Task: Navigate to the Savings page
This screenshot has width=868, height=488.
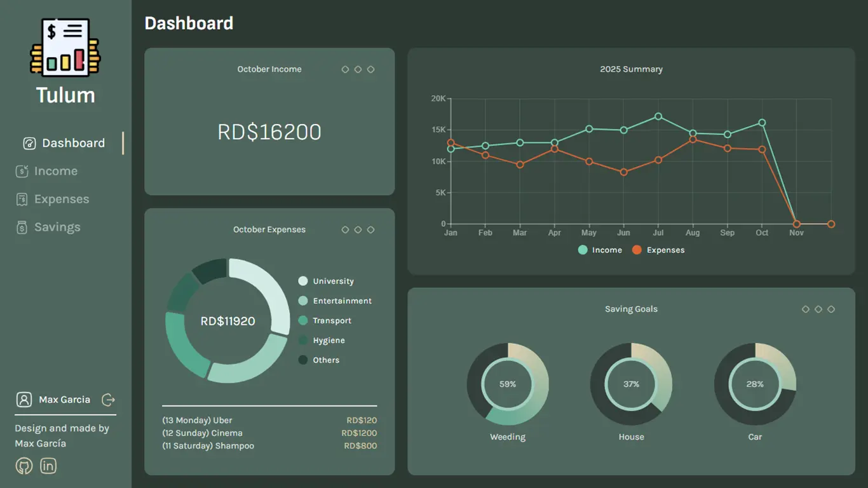Action: 57,227
